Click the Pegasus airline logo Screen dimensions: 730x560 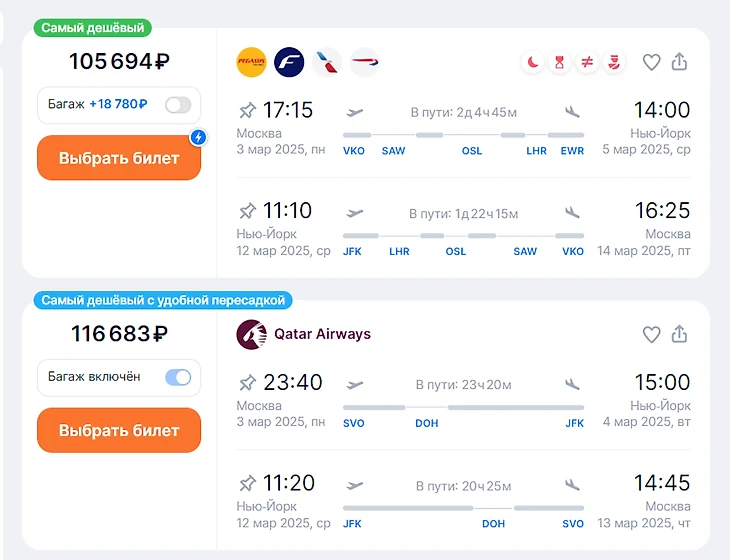click(x=251, y=62)
